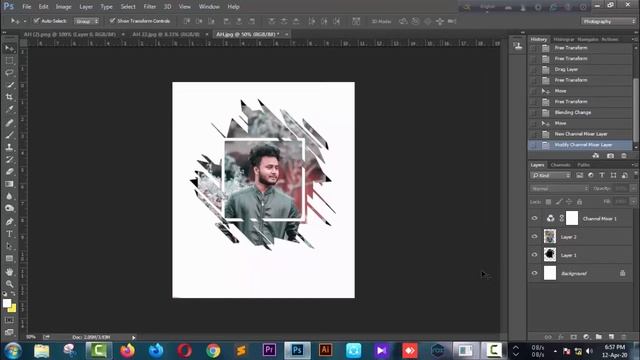This screenshot has height=360, width=640.
Task: Select the Blending Change history state
Action: [x=580, y=112]
